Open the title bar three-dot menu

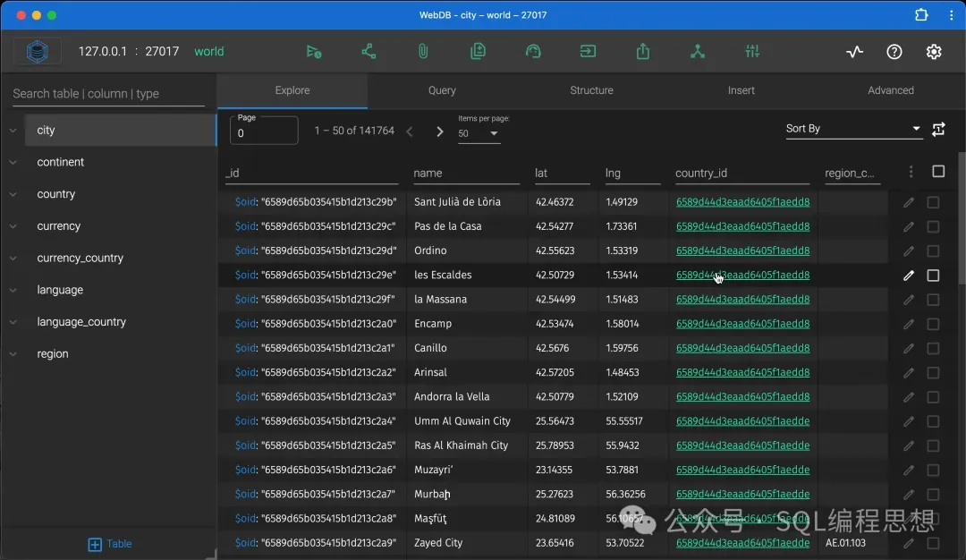coord(951,15)
